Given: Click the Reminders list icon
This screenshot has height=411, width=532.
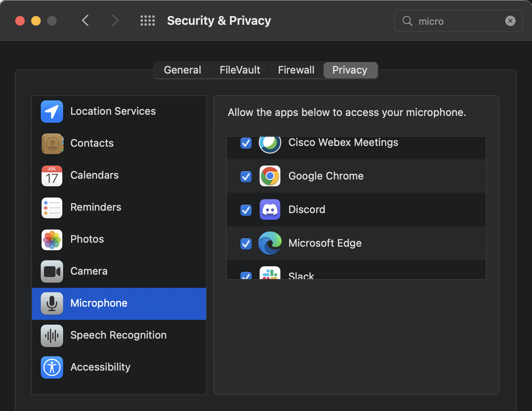Looking at the screenshot, I should click(52, 207).
